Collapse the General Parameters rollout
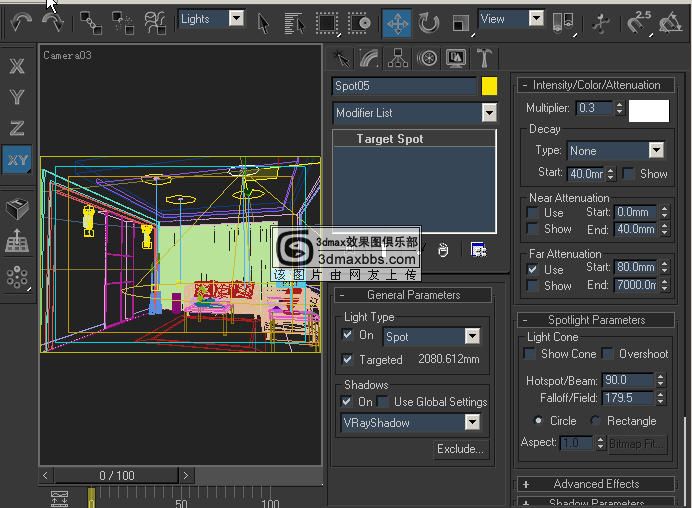The height and width of the screenshot is (508, 692). coord(413,295)
